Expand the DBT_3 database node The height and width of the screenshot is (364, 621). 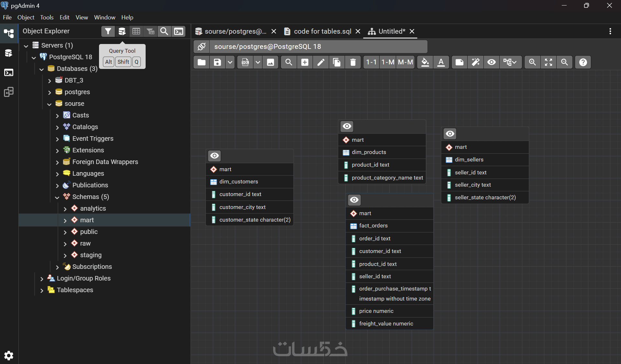[x=50, y=81]
